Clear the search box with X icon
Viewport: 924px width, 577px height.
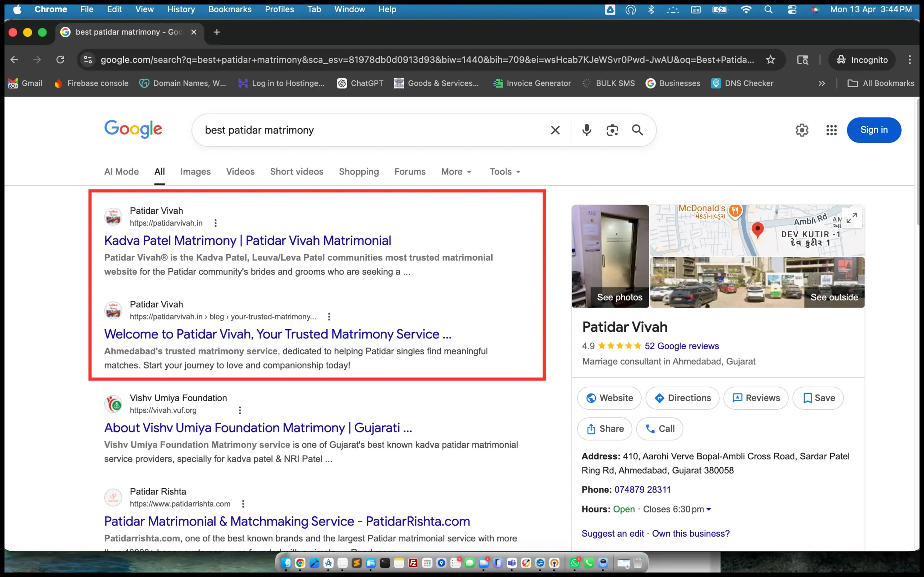tap(555, 130)
